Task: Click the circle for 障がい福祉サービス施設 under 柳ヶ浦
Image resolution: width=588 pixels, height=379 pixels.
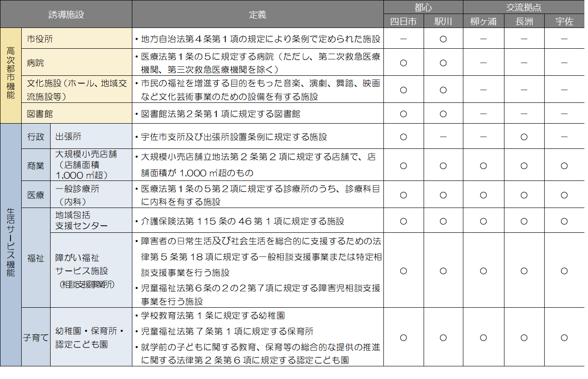Action: click(x=483, y=271)
